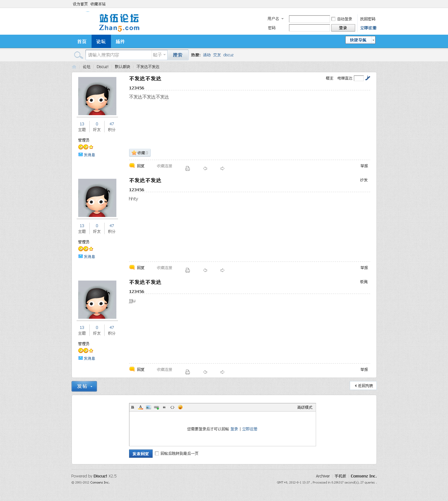Click the 回复 reply button in hhty post

coord(137,268)
